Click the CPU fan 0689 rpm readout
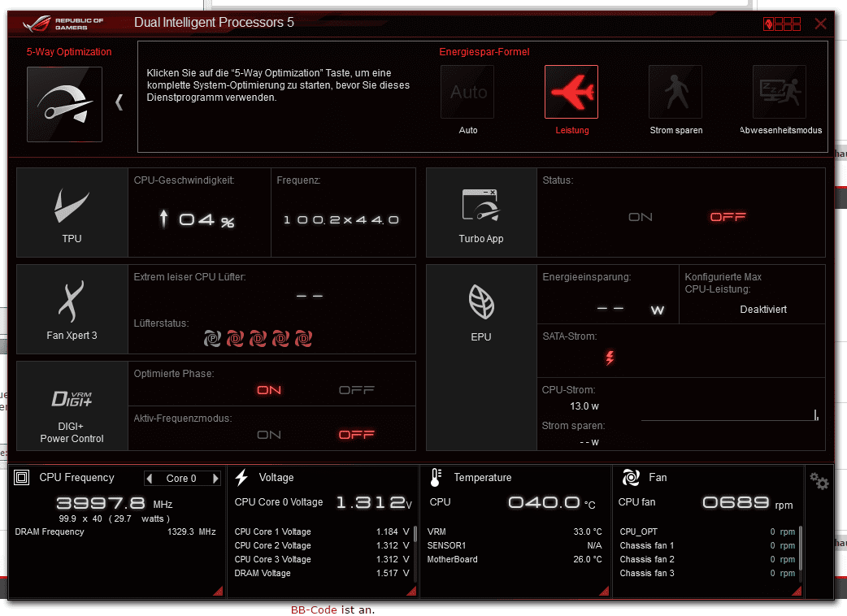This screenshot has height=616, width=847. click(748, 502)
